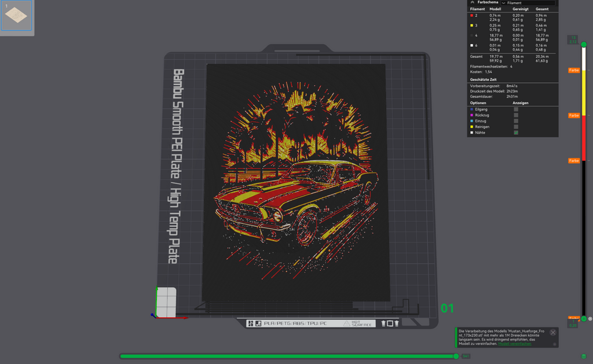Click the horizontal move slider green handle
The width and height of the screenshot is (593, 364).
pos(456,356)
